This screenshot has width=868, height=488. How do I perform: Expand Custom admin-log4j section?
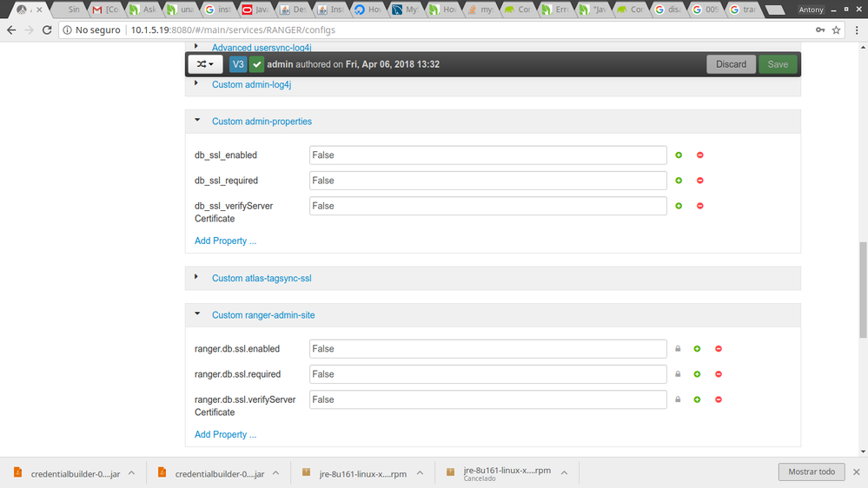pyautogui.click(x=196, y=83)
